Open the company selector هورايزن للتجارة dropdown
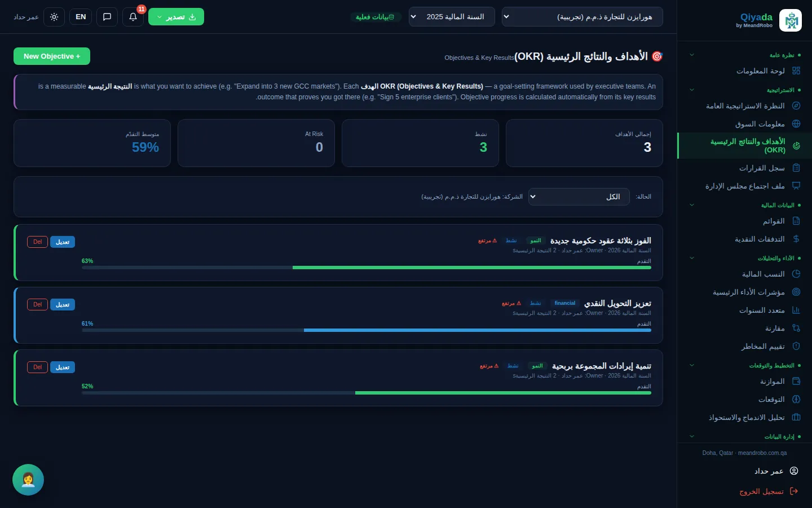 coord(582,17)
